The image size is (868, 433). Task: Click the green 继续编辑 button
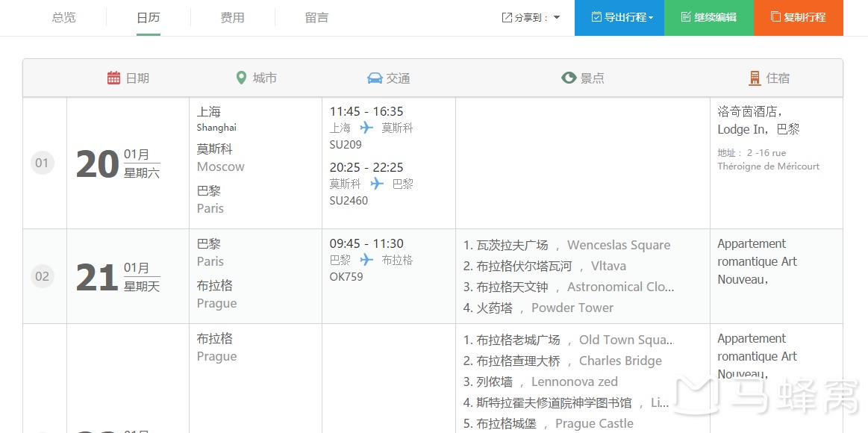(709, 18)
